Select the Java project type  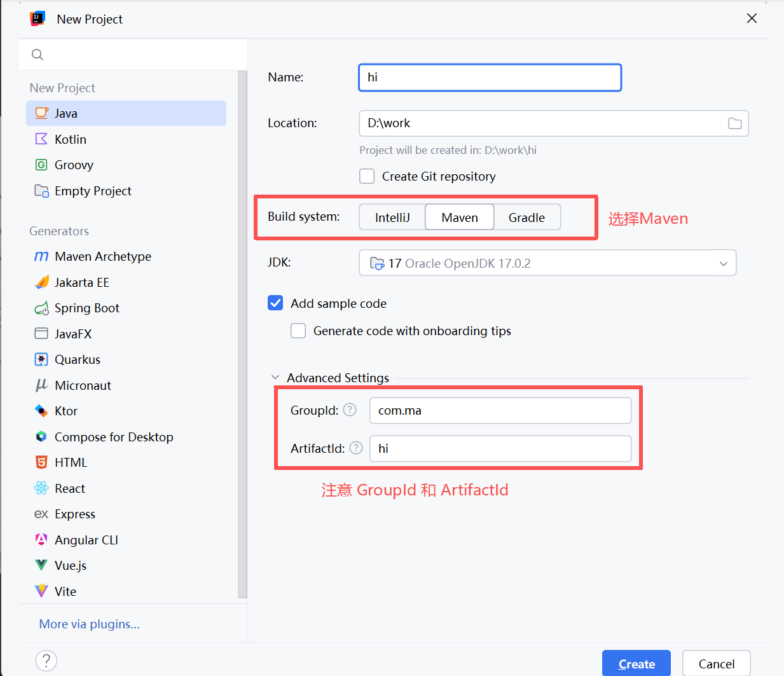[x=126, y=113]
